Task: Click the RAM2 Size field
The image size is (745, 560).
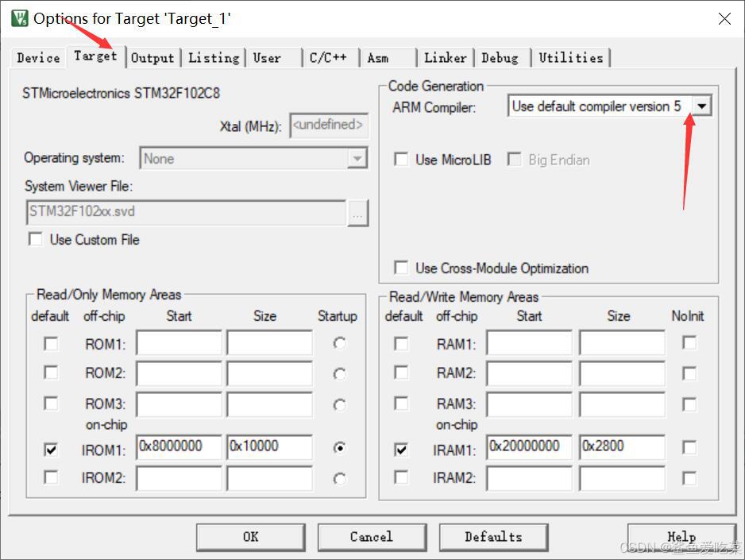Action: pos(623,373)
